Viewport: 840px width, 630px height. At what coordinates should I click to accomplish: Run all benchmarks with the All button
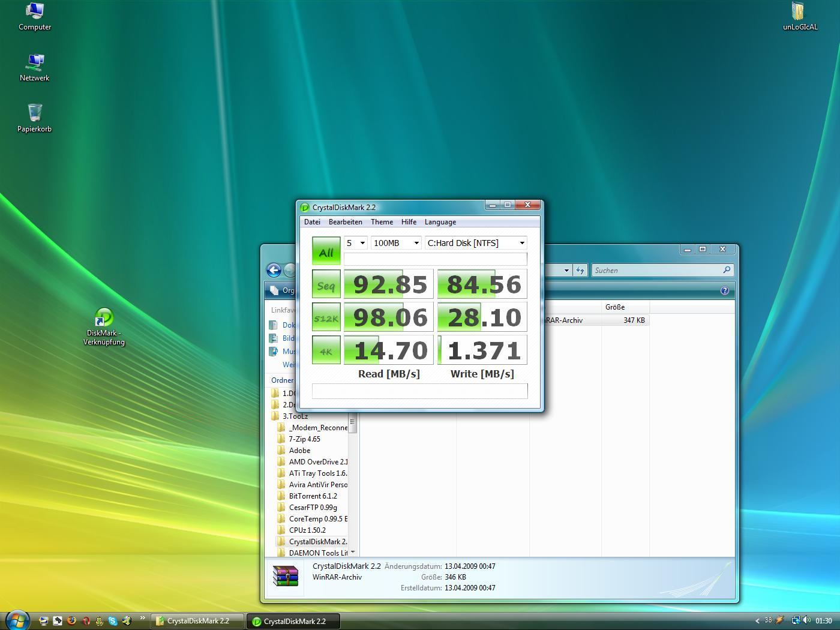326,251
